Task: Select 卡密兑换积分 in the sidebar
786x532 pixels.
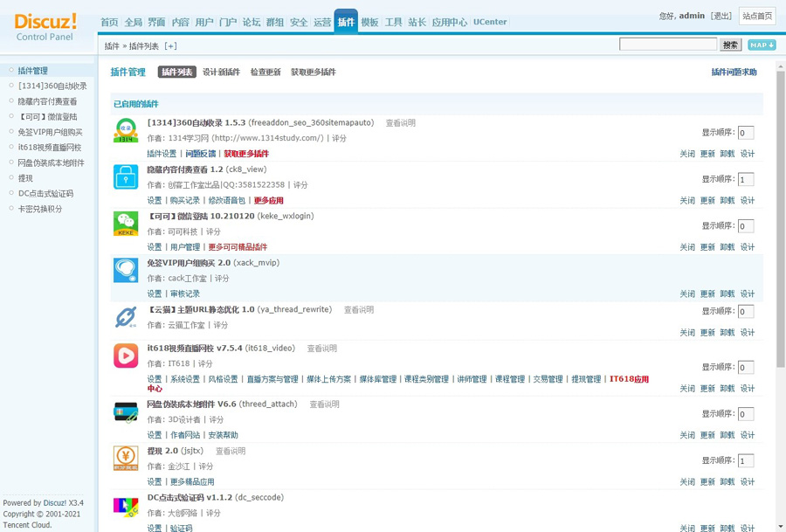Action: click(40, 209)
